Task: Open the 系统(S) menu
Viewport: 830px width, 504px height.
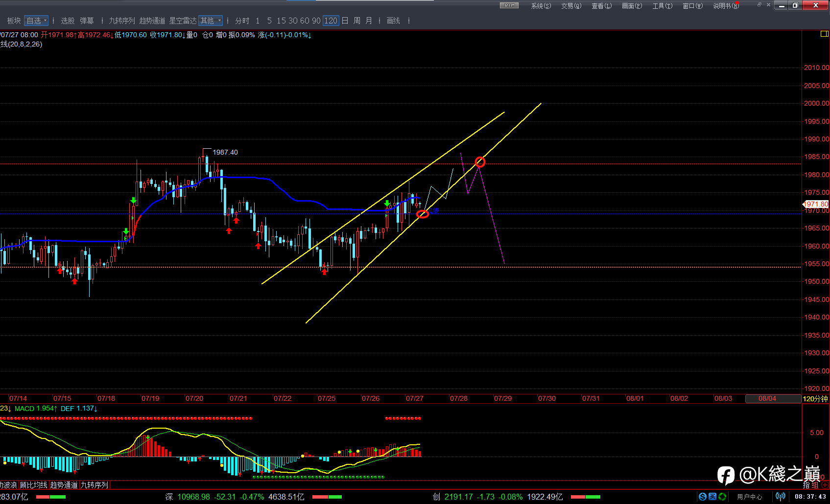Action: pyautogui.click(x=541, y=6)
